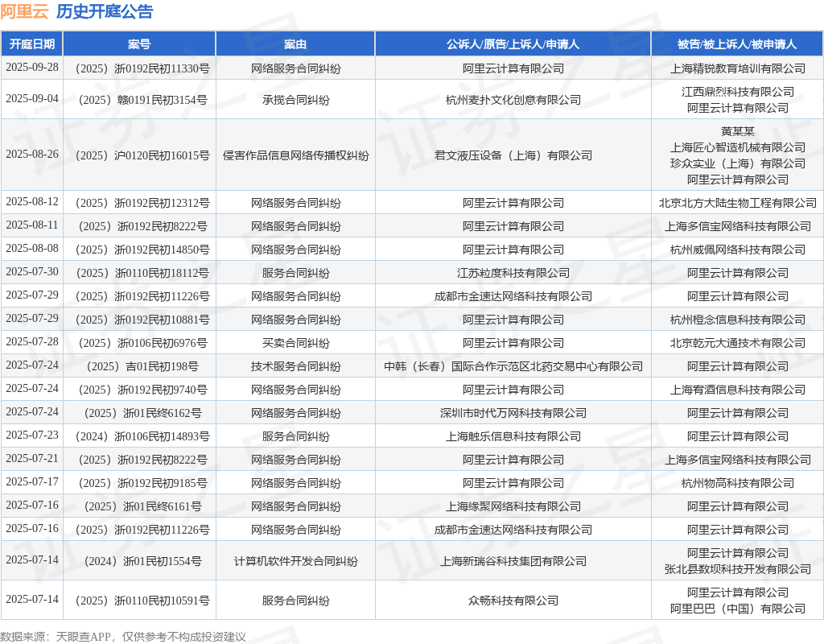Click the 开庭日期 column header
This screenshot has height=644, width=824.
[32, 44]
